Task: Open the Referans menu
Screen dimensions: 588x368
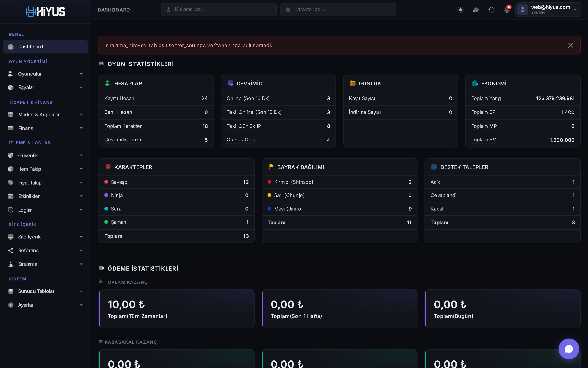Action: coord(45,250)
